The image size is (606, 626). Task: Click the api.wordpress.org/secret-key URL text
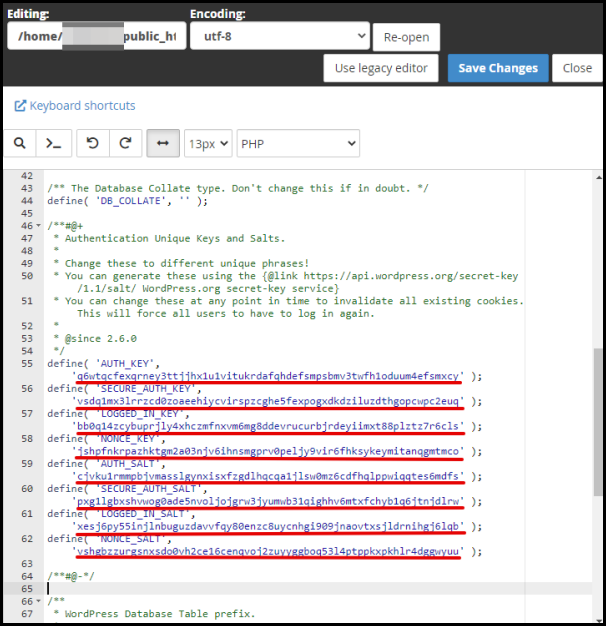pyautogui.click(x=410, y=276)
